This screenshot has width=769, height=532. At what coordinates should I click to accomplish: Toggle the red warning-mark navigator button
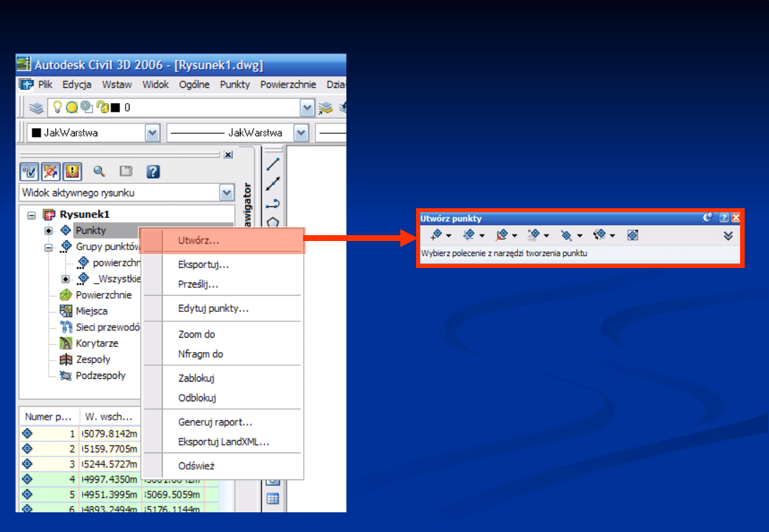72,172
